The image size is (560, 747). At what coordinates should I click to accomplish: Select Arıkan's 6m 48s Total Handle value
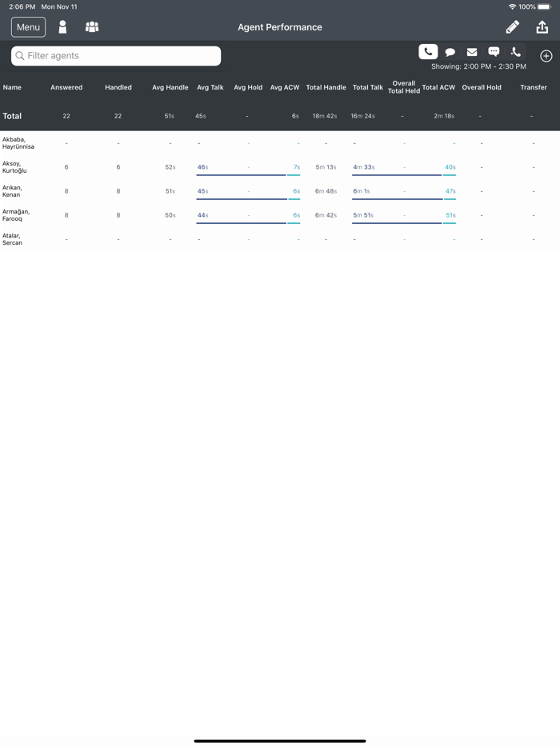pyautogui.click(x=326, y=191)
